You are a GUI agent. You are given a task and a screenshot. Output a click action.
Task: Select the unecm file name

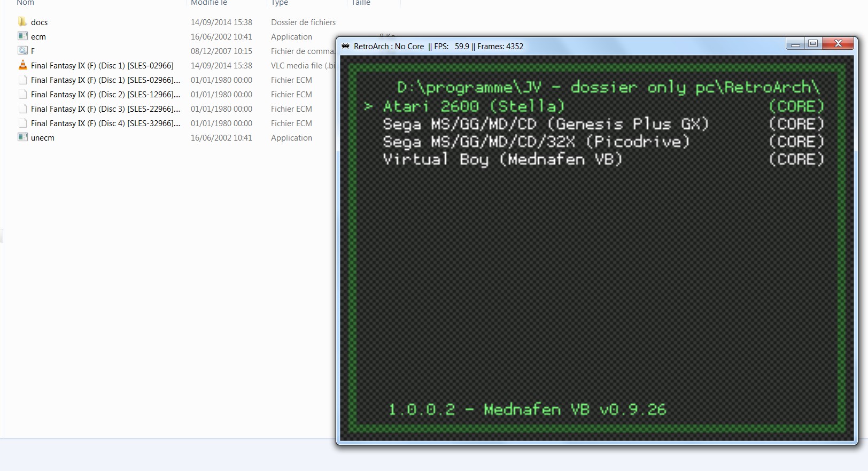[x=43, y=138]
